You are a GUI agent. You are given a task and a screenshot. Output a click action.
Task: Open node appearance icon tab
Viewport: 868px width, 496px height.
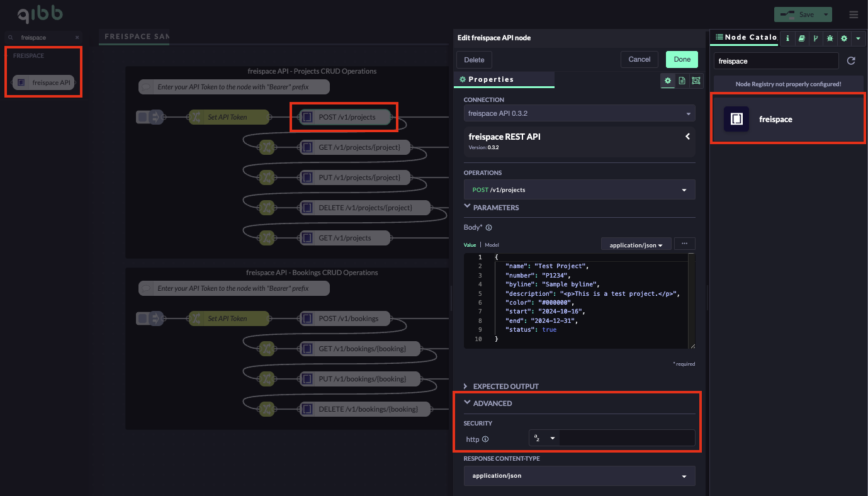(x=696, y=81)
